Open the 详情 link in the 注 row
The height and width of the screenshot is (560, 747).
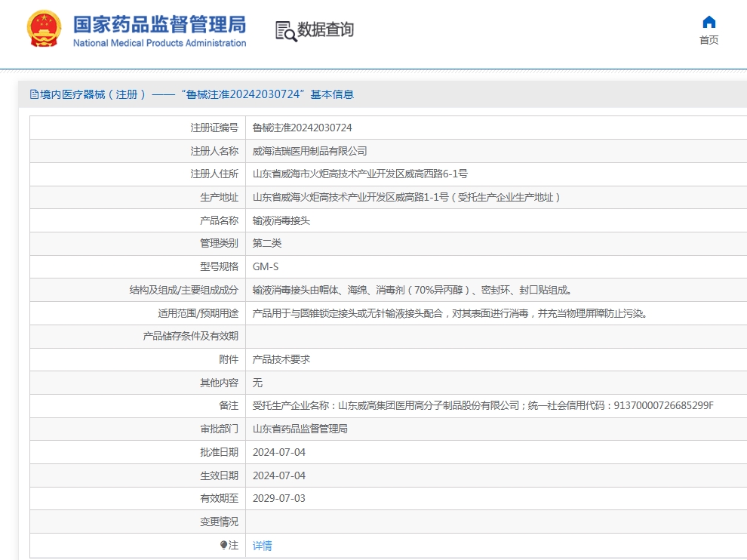[x=262, y=545]
